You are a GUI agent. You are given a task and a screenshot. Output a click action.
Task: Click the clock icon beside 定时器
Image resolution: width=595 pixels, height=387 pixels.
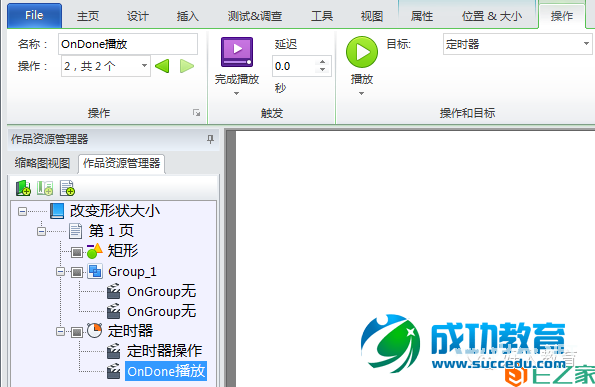click(94, 330)
